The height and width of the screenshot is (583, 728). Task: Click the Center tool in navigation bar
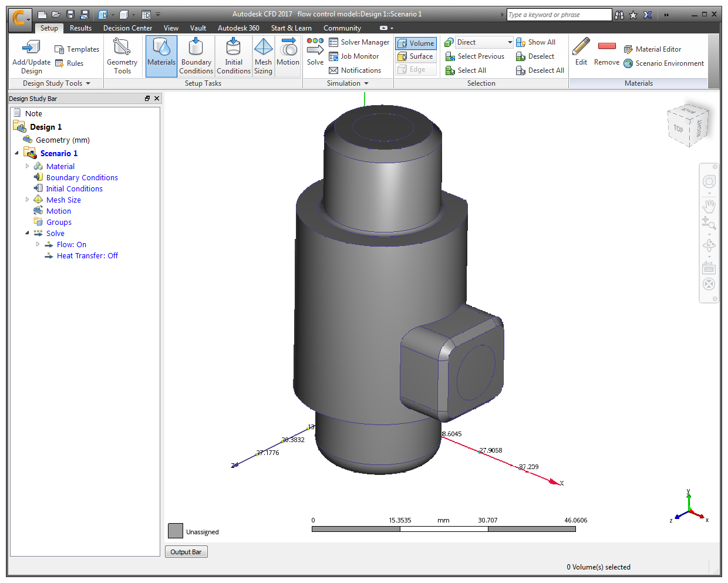coord(709,284)
